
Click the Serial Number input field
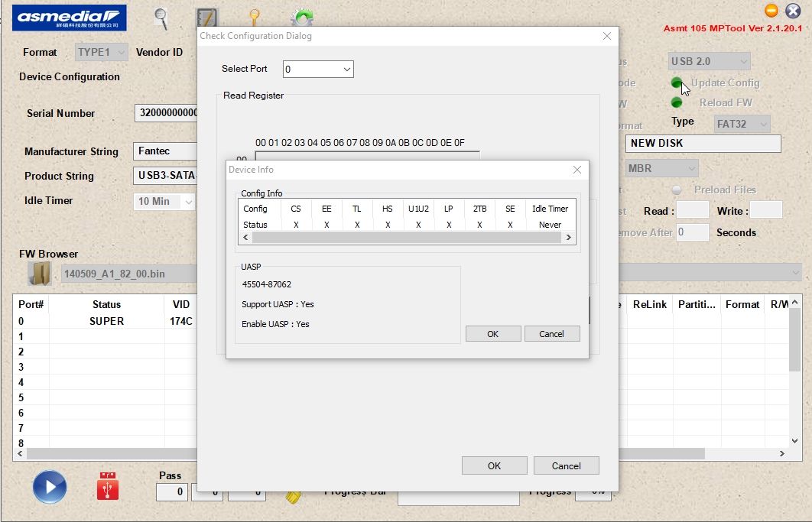pos(166,113)
